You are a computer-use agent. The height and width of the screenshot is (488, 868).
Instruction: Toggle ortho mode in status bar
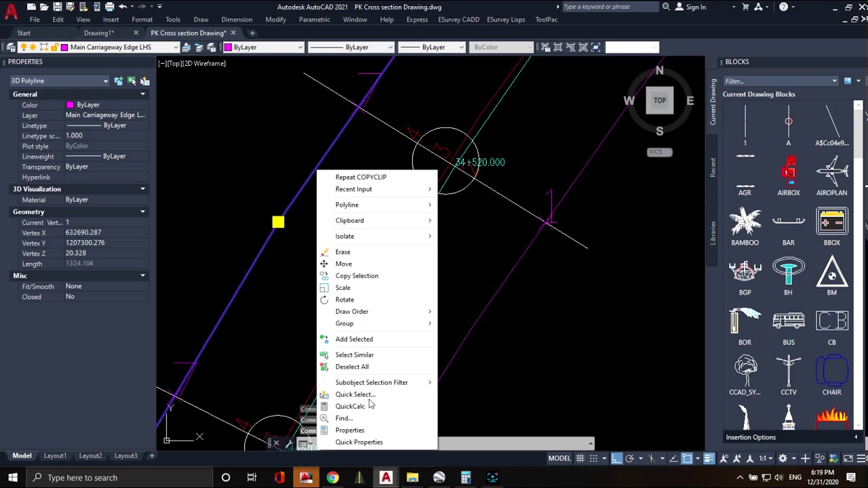[x=616, y=459]
